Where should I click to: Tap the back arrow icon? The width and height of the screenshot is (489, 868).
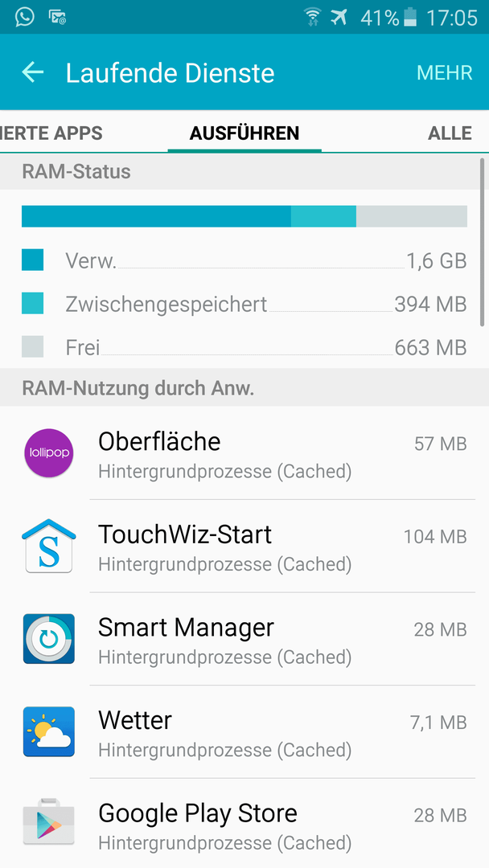click(33, 72)
